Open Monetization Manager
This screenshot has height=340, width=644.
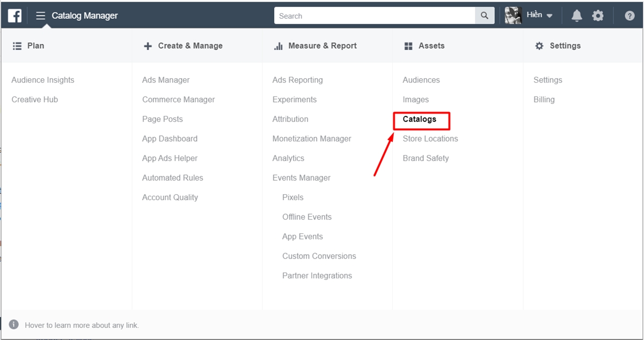[x=312, y=139]
